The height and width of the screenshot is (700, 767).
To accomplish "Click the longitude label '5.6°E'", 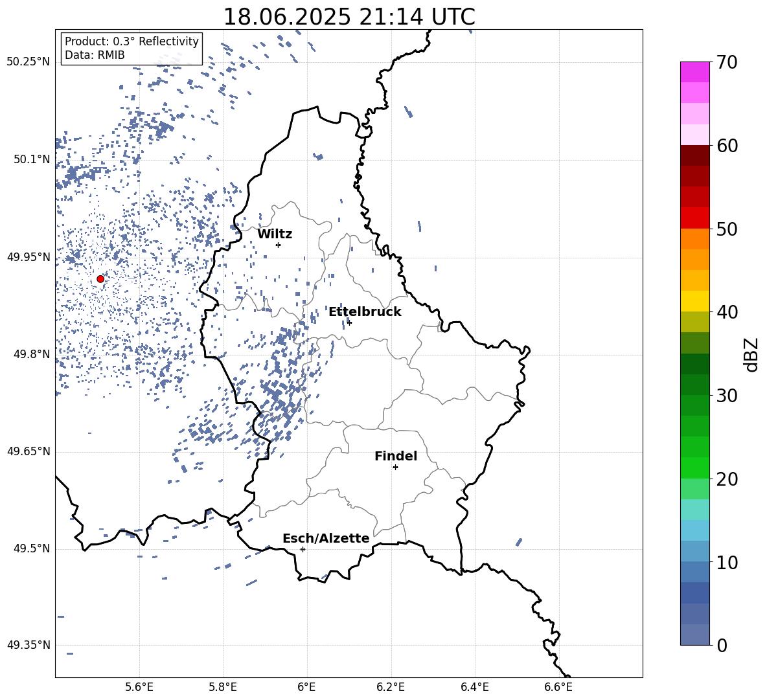I will point(139,687).
